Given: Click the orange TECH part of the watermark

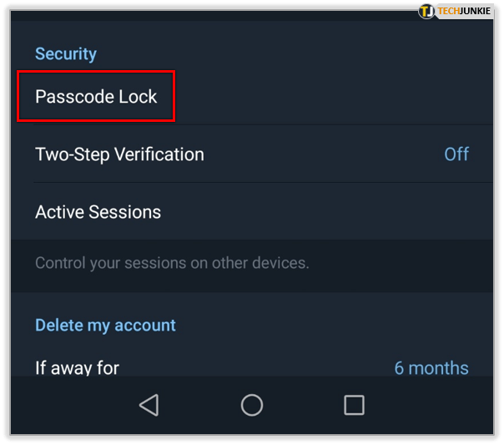Looking at the screenshot, I should pyautogui.click(x=448, y=11).
